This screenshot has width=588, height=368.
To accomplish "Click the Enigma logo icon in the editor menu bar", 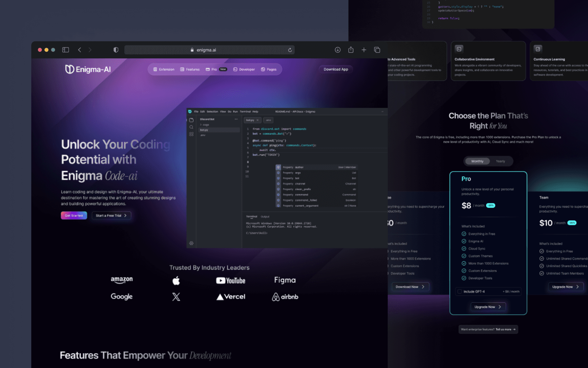I will tap(190, 112).
